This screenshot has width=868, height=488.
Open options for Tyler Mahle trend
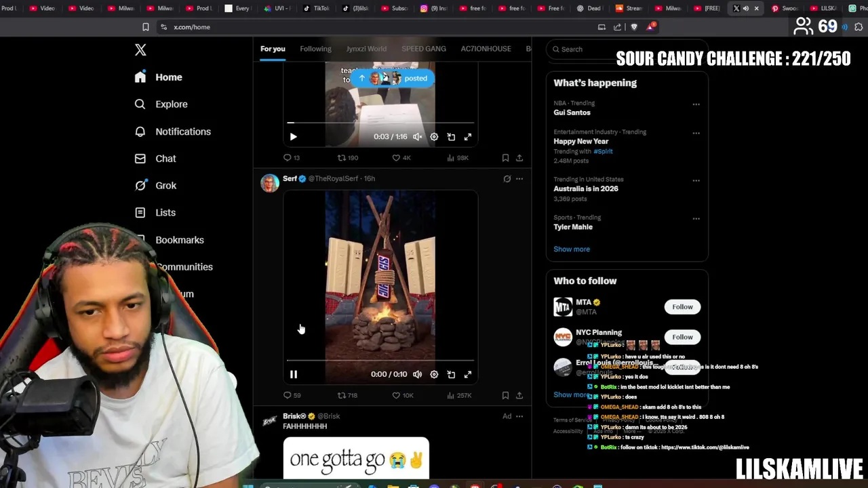click(x=696, y=218)
